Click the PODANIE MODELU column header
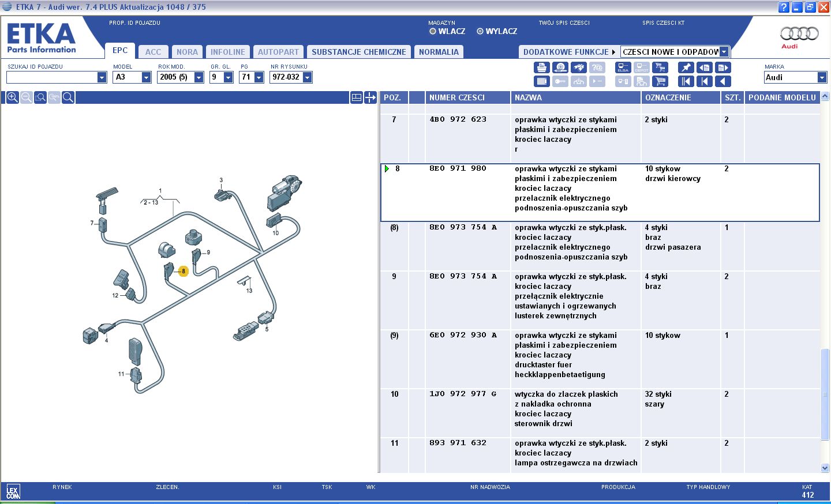 pos(782,97)
